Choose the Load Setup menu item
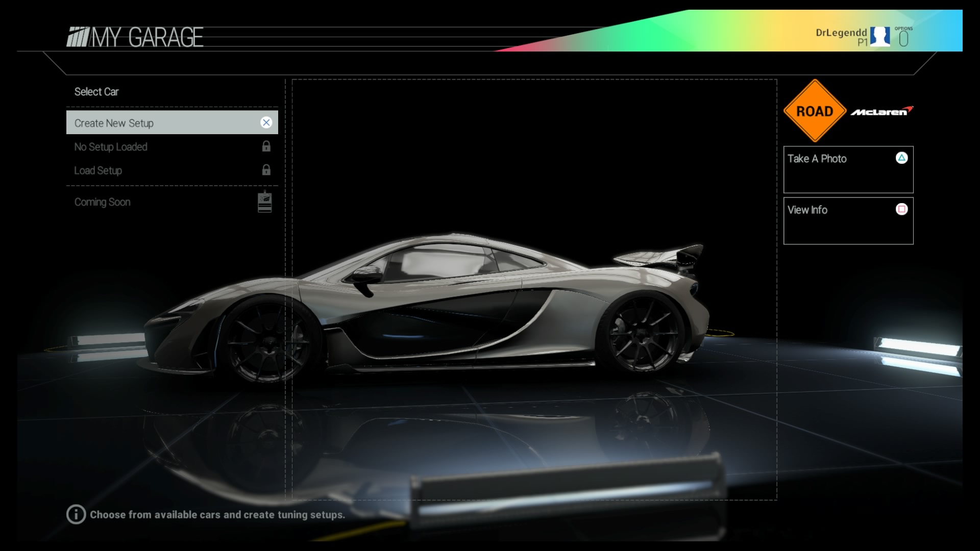Image resolution: width=980 pixels, height=551 pixels. click(x=172, y=170)
